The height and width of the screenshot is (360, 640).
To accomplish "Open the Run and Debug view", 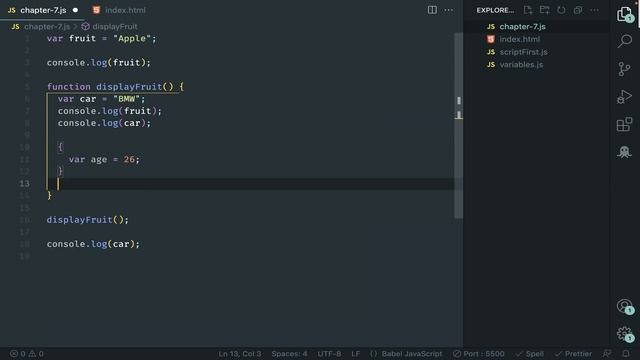I will coord(624,97).
